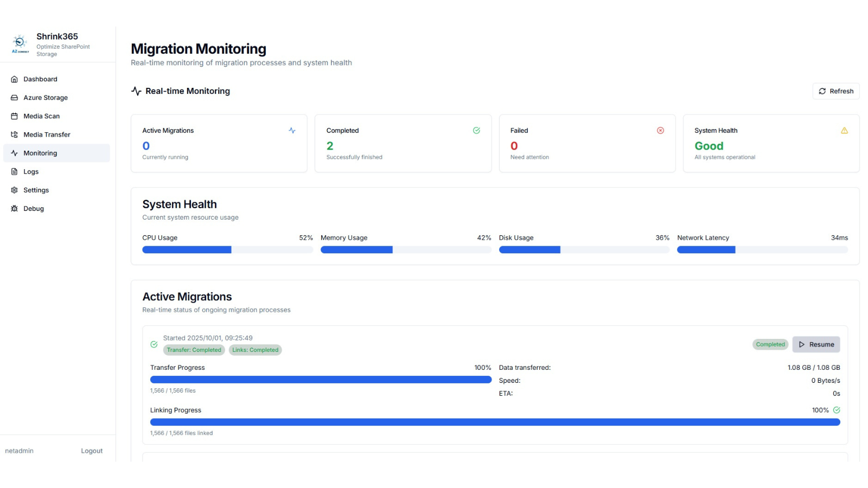This screenshot has height=488, width=868.
Task: Log out via the Logout link
Action: tap(92, 451)
